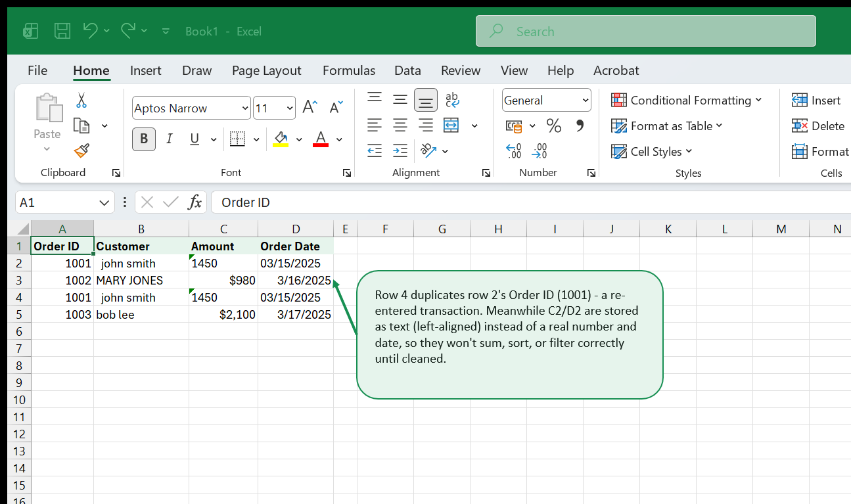This screenshot has height=504, width=851.
Task: Increase font size with the larger A
Action: point(310,108)
